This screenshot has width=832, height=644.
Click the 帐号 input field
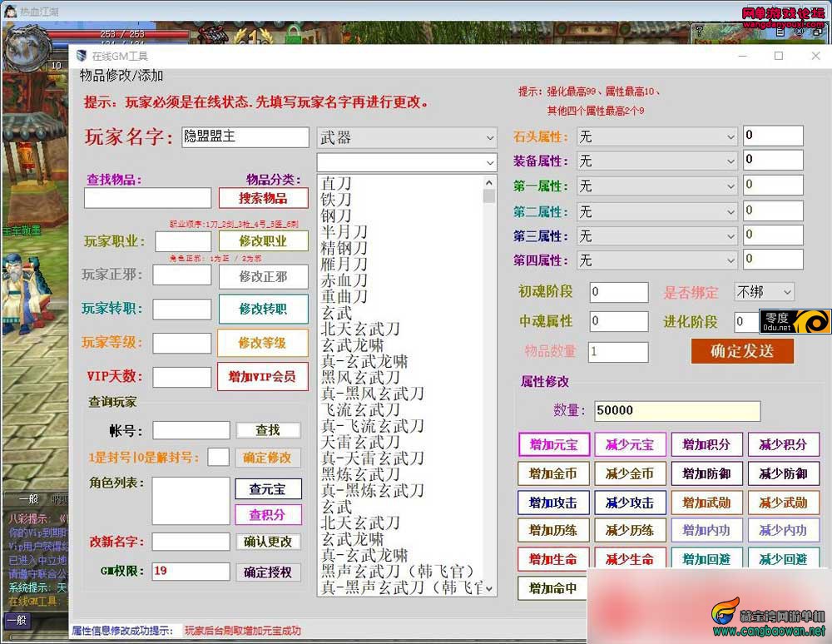[191, 430]
